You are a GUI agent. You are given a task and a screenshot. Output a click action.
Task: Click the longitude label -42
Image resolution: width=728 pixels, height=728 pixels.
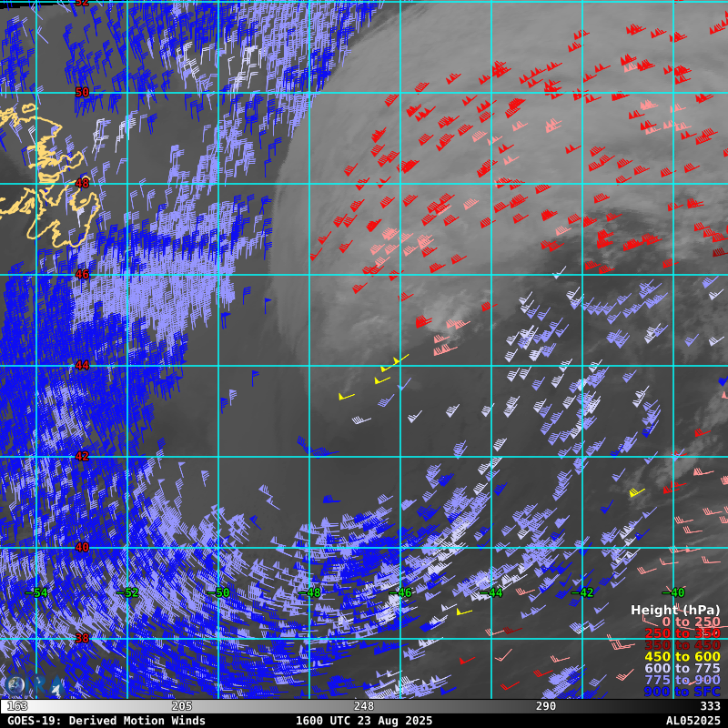click(582, 593)
